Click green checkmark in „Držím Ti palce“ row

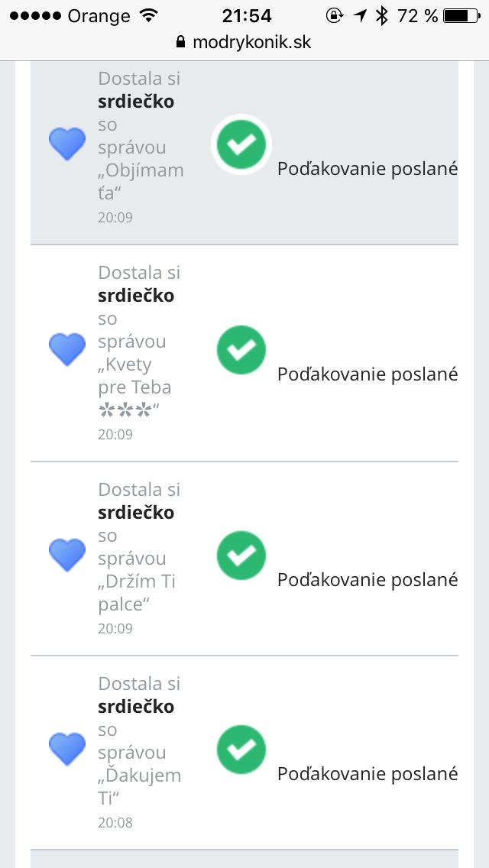point(241,555)
